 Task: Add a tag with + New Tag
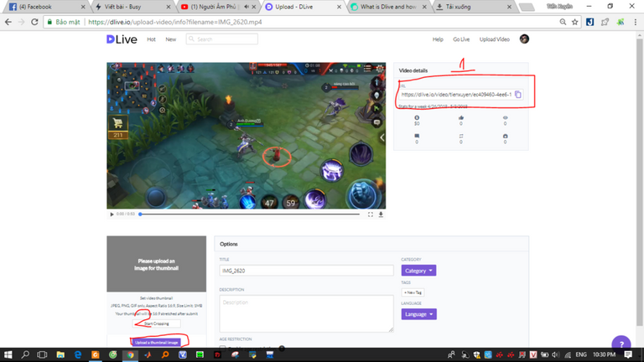[x=413, y=292]
